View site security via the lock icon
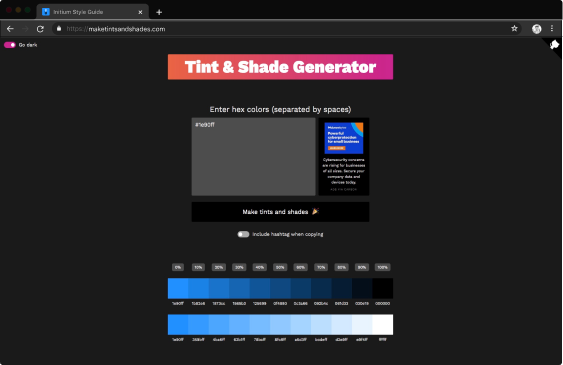 (x=59, y=29)
